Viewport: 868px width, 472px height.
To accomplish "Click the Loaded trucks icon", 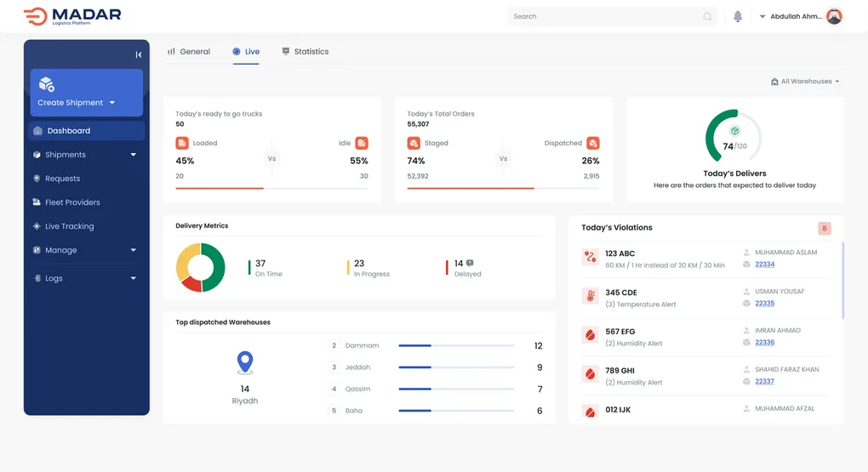I will click(x=181, y=143).
